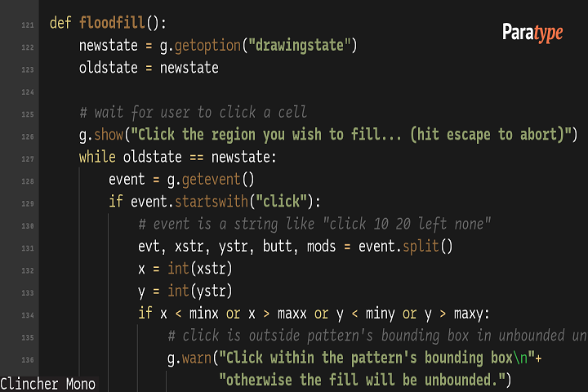Click the "otherwise the fill will be unbounded" string
This screenshot has height=392, width=588.
point(366,380)
